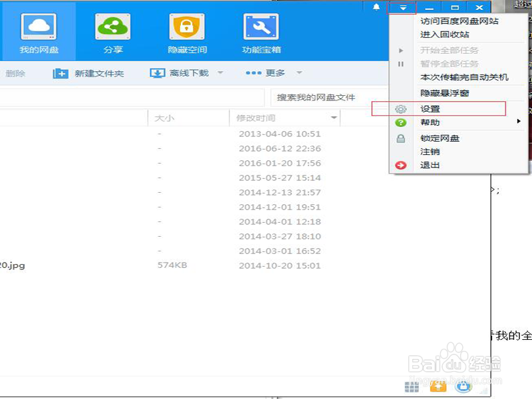Viewport: 532px width, 399px height.
Task: Select 访问百度网盘网站 menu item
Action: click(x=460, y=21)
